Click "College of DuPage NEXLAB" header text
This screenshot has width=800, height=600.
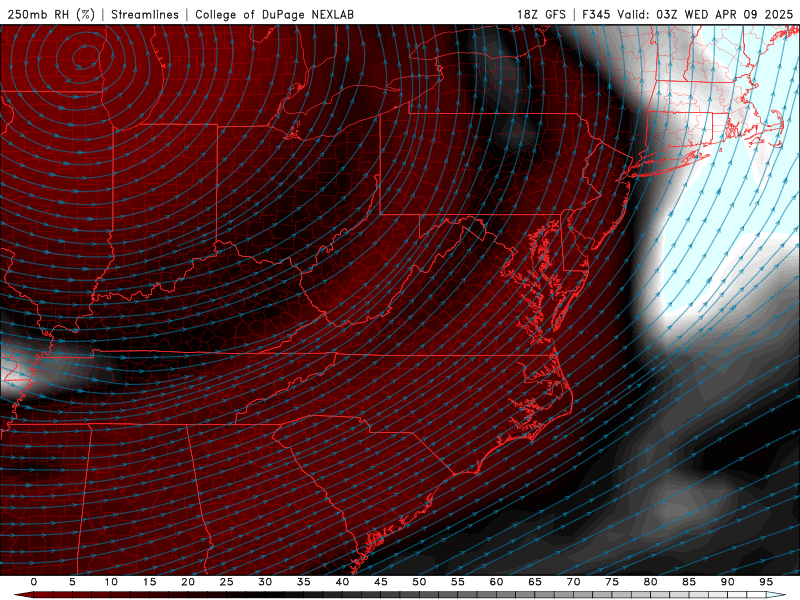pos(274,14)
